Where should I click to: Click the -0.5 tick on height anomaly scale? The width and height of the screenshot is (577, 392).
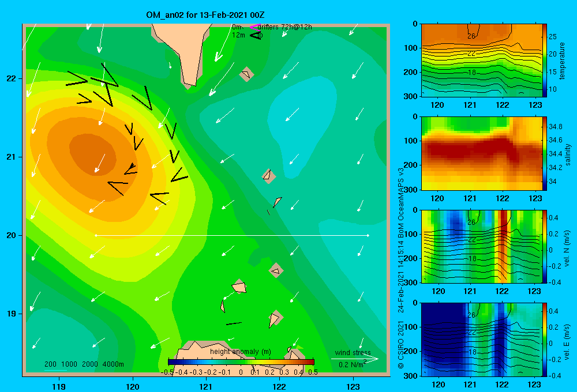[167, 372]
